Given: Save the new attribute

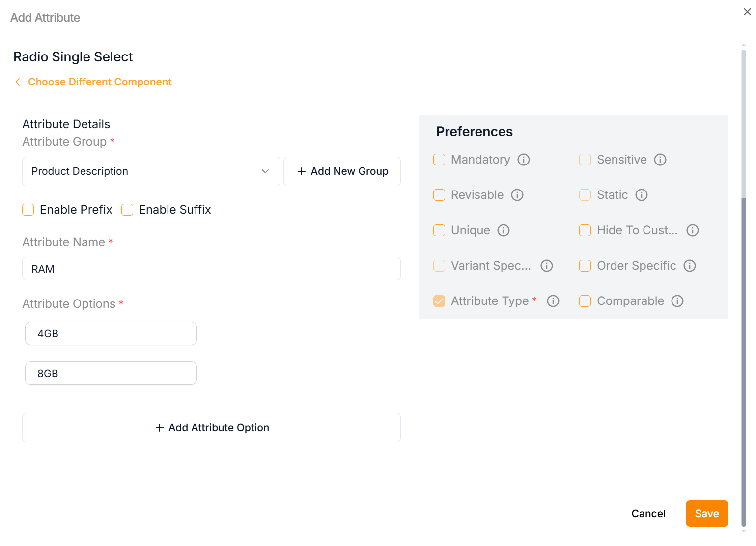Looking at the screenshot, I should pyautogui.click(x=706, y=514).
